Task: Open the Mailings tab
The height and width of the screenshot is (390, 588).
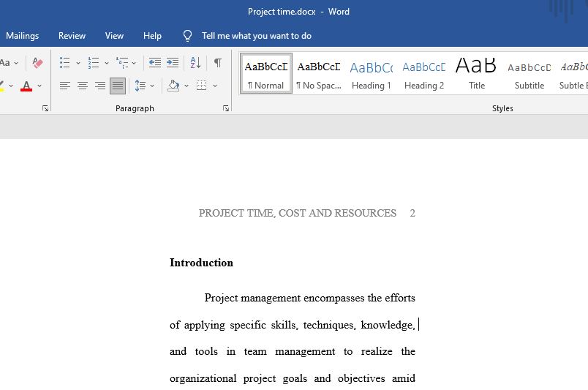Action: tap(23, 36)
